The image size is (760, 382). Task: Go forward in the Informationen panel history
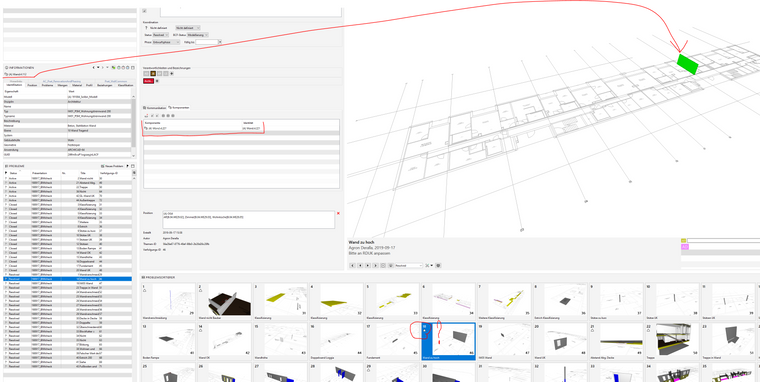(103, 67)
